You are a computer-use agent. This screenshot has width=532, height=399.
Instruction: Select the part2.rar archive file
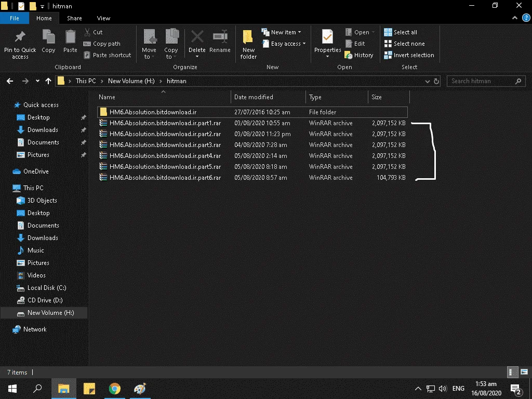(252, 134)
